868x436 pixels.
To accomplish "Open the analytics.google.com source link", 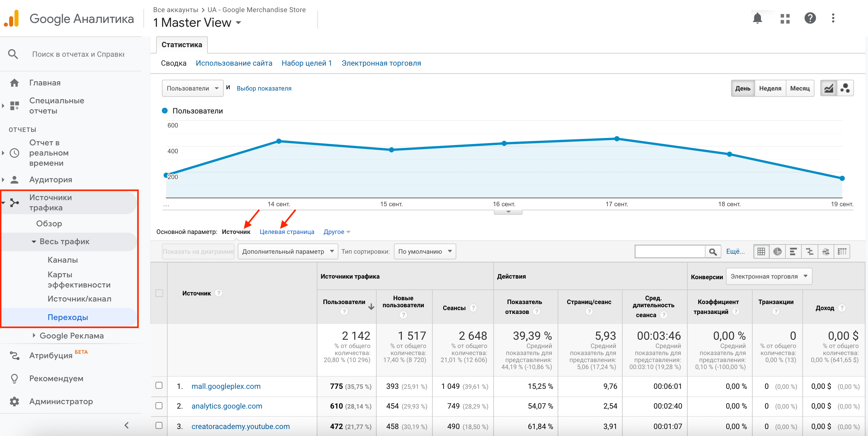I will point(227,406).
